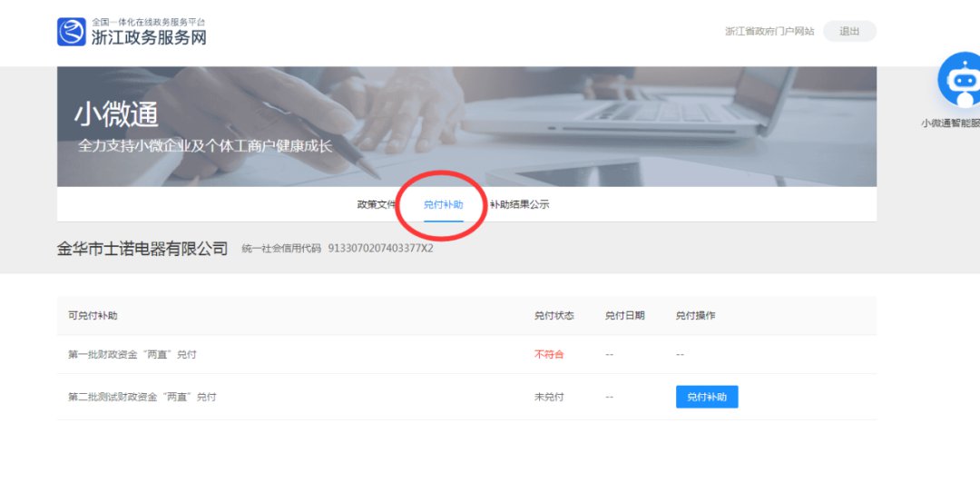The height and width of the screenshot is (492, 980).
Task: Select the company name 金华市士诺电器有限公司
Action: tap(142, 249)
